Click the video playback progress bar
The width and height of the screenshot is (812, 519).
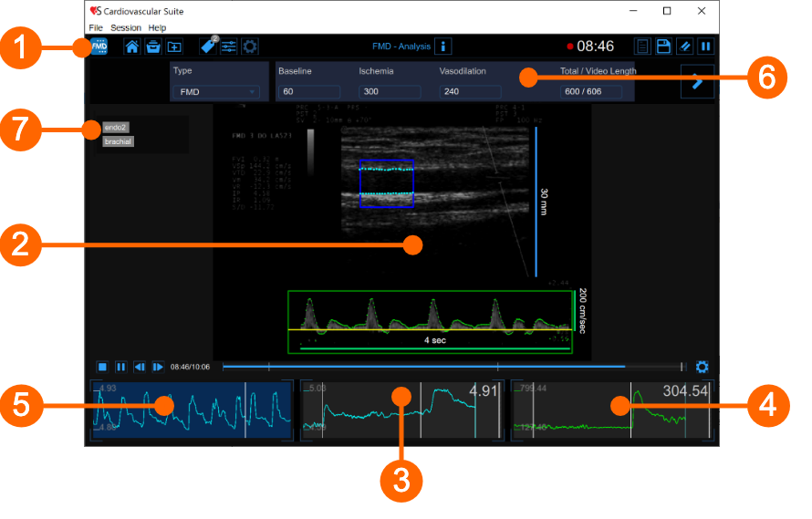[x=452, y=367]
